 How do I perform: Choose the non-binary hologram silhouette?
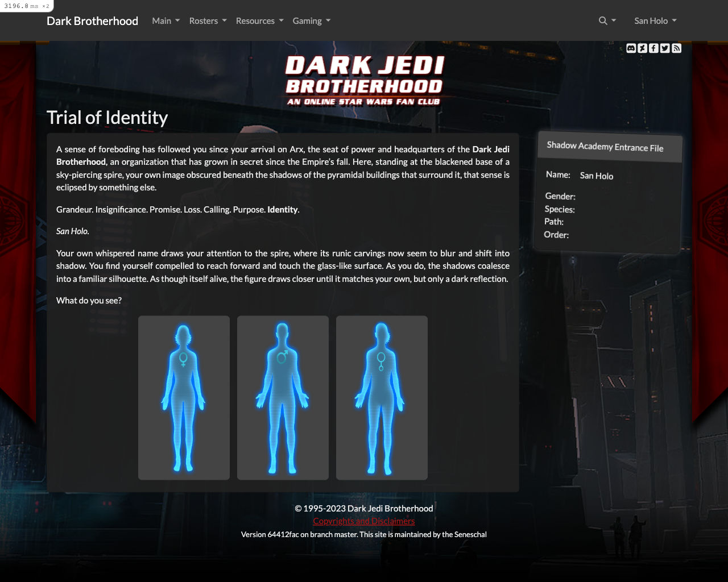pos(382,398)
